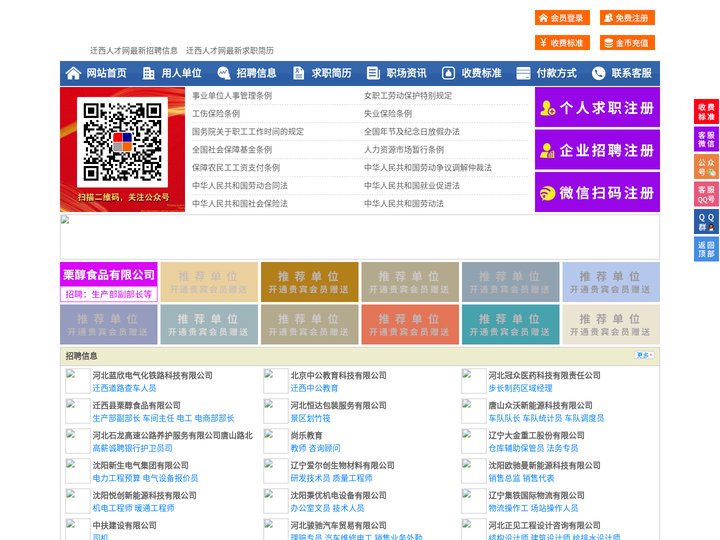Click the news icon beside 职场资讯
The image size is (720, 540).
373,73
